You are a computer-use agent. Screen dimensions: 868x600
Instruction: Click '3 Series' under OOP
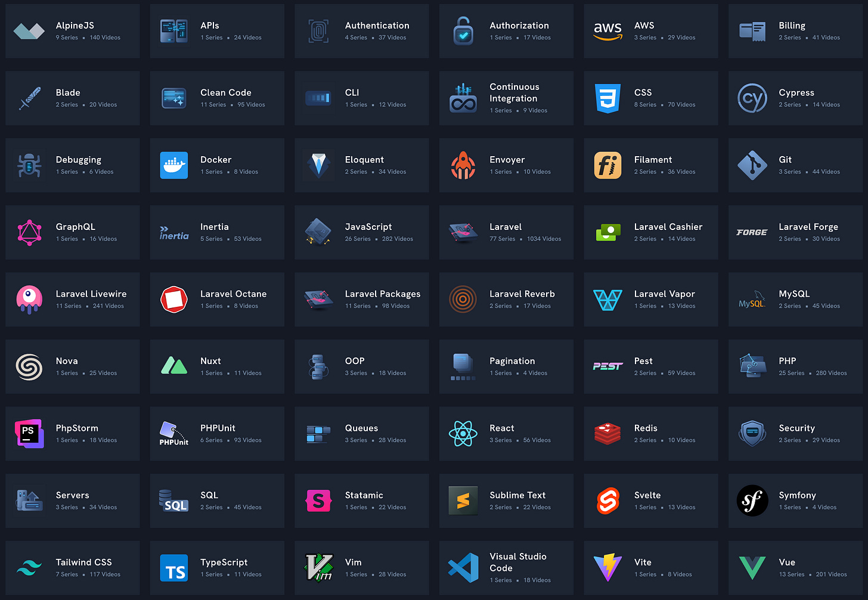[x=356, y=373]
